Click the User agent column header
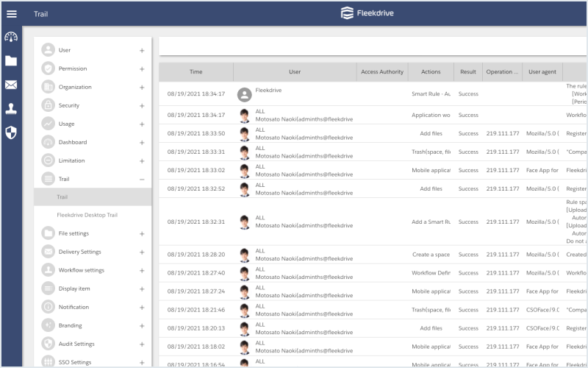Viewport: 588px width, 368px height. [x=542, y=71]
